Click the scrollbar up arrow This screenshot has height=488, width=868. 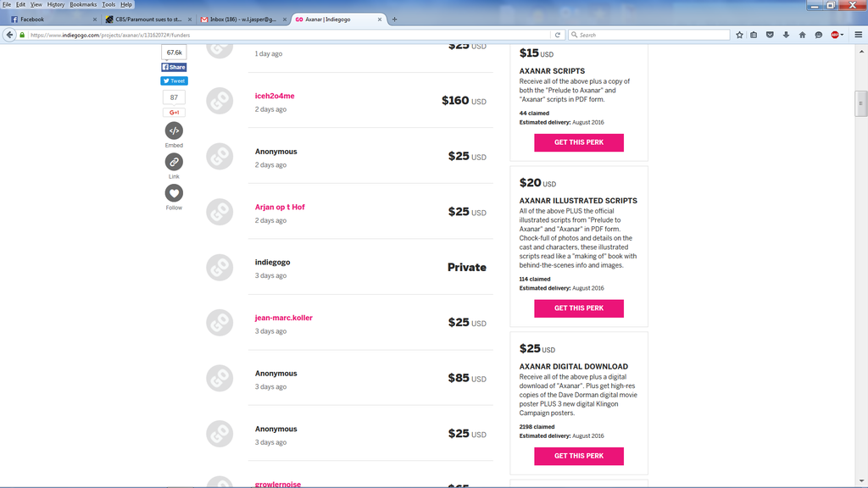(x=861, y=52)
